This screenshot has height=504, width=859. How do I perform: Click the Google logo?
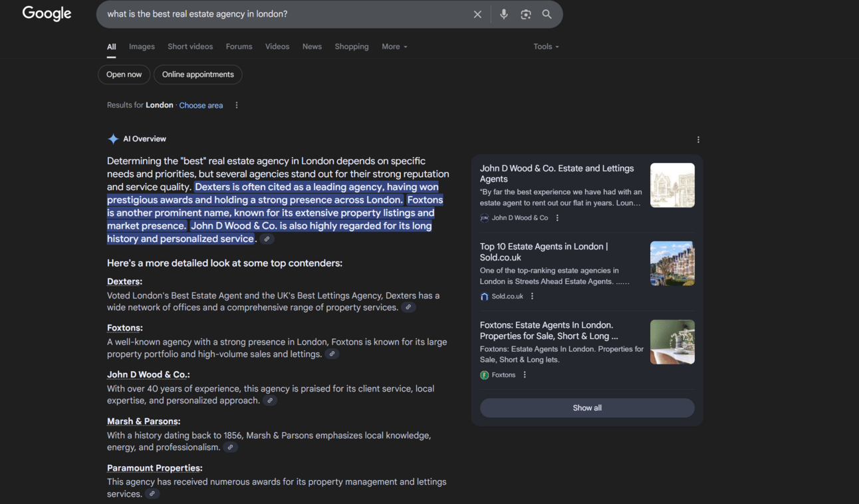(x=47, y=13)
